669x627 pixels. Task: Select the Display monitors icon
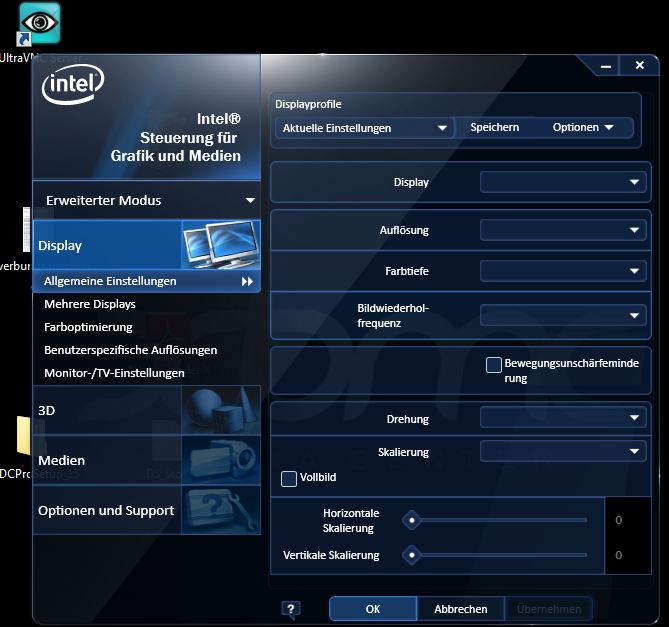point(221,244)
